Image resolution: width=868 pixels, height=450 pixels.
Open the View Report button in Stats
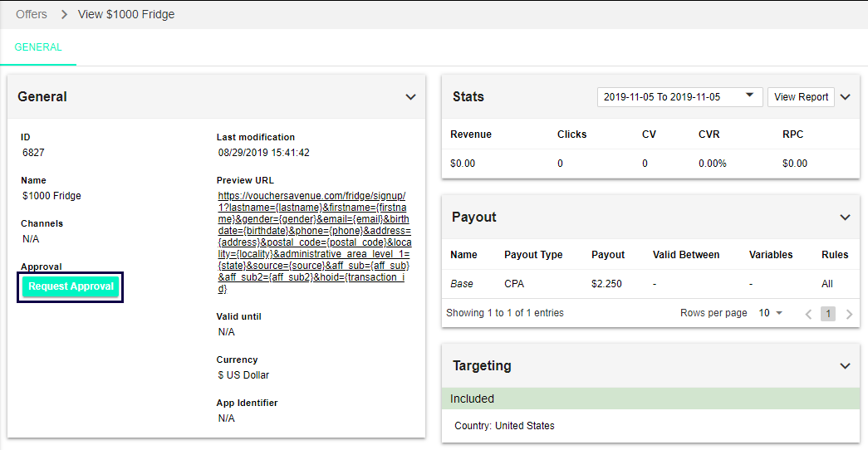click(x=801, y=97)
